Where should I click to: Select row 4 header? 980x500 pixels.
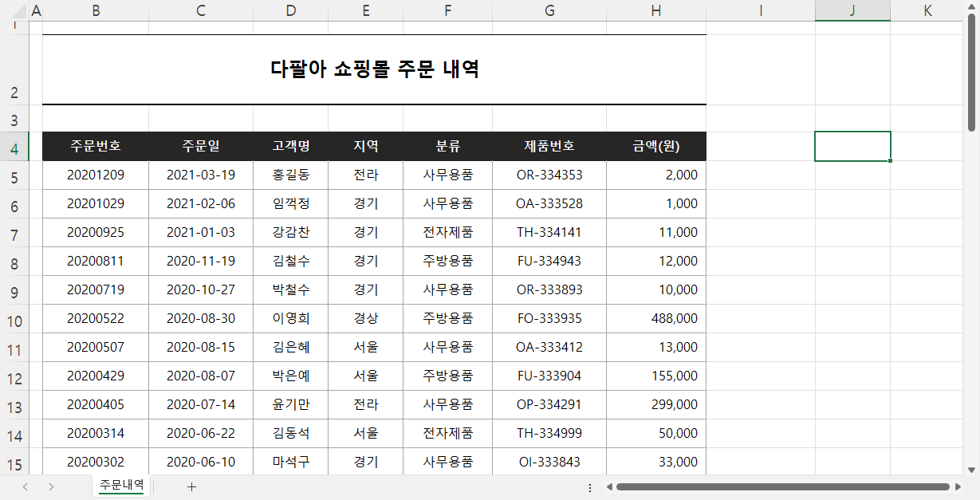(14, 147)
